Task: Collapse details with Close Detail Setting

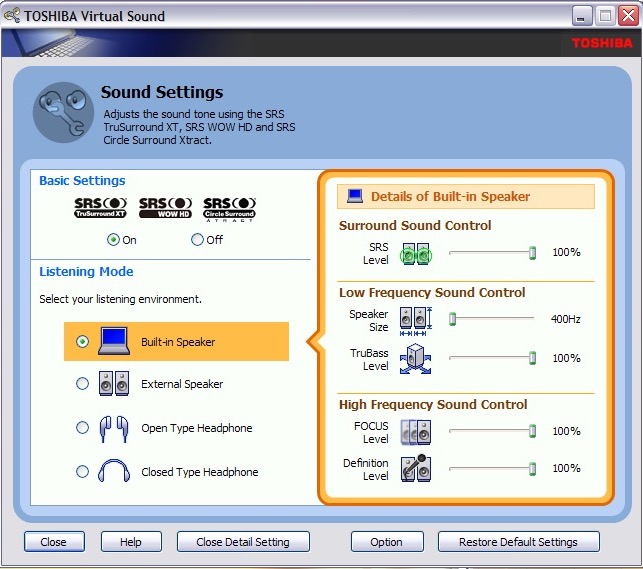Action: coord(243,542)
